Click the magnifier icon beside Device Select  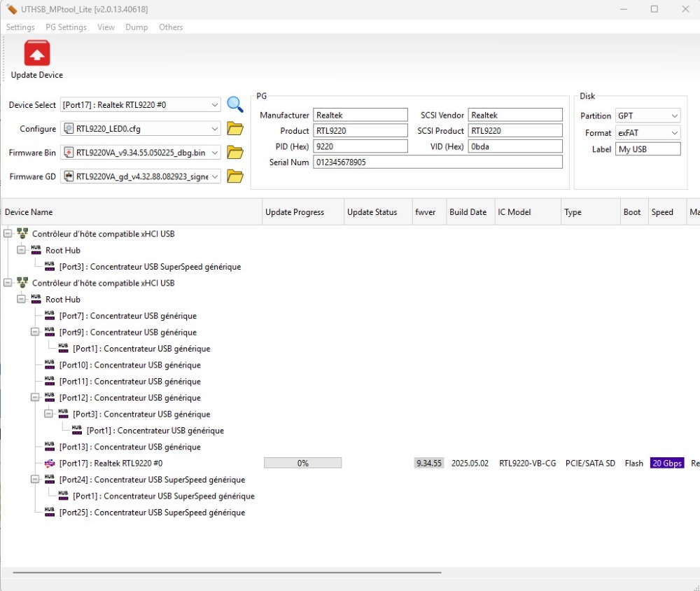pos(235,105)
